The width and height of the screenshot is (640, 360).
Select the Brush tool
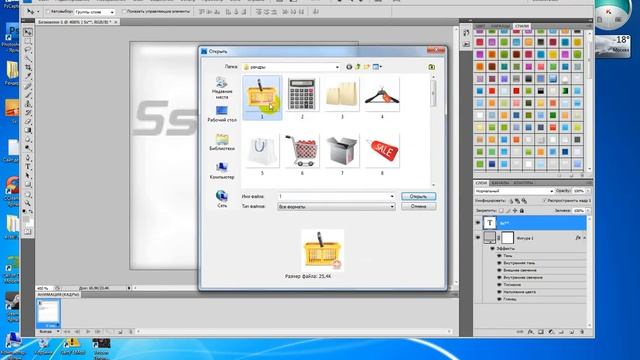[x=28, y=95]
